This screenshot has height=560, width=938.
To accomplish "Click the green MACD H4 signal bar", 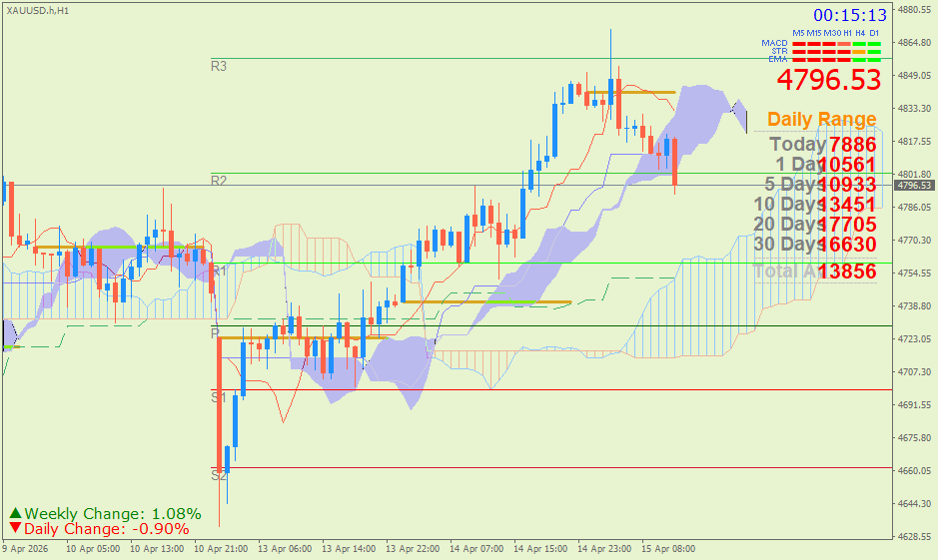I will [x=859, y=44].
